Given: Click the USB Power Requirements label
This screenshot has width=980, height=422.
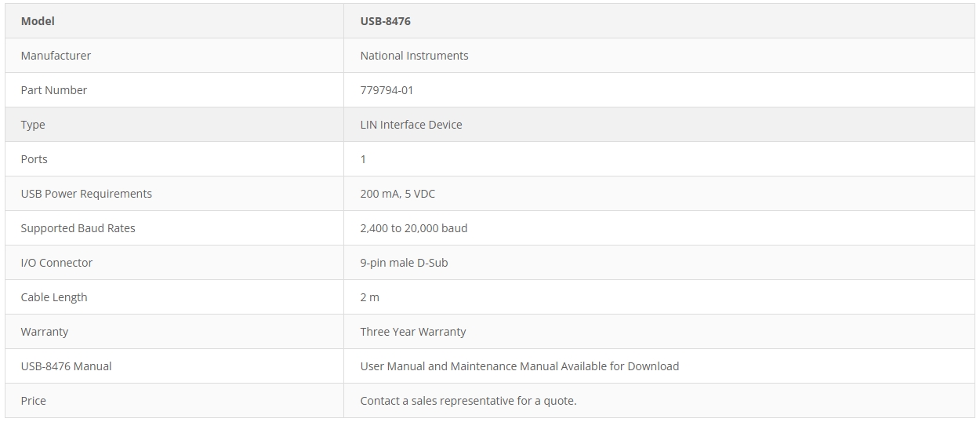Looking at the screenshot, I should point(86,194).
